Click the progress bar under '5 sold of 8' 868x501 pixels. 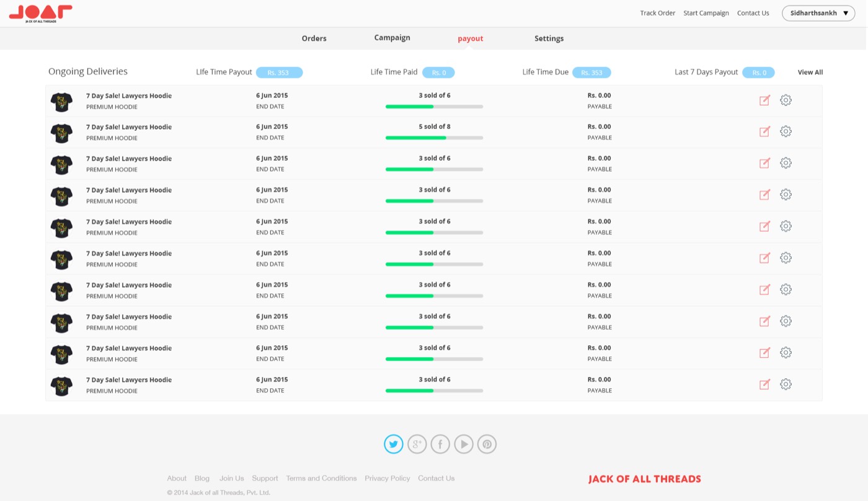[x=434, y=138]
